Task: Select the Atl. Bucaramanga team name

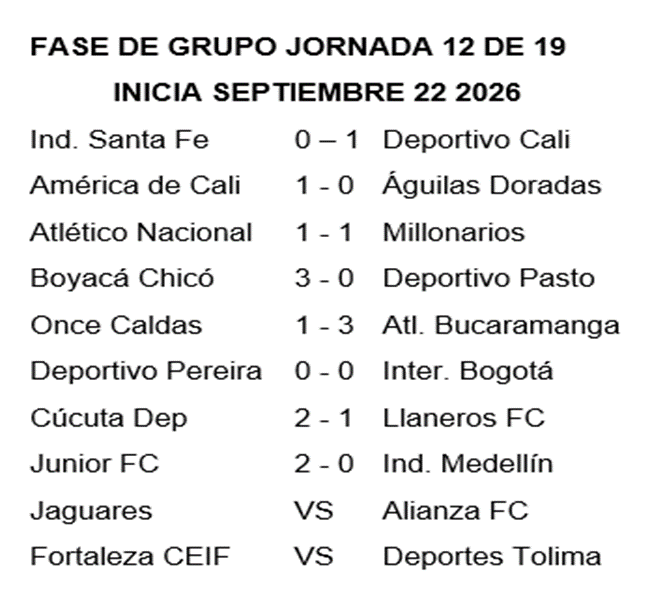Action: 501,327
